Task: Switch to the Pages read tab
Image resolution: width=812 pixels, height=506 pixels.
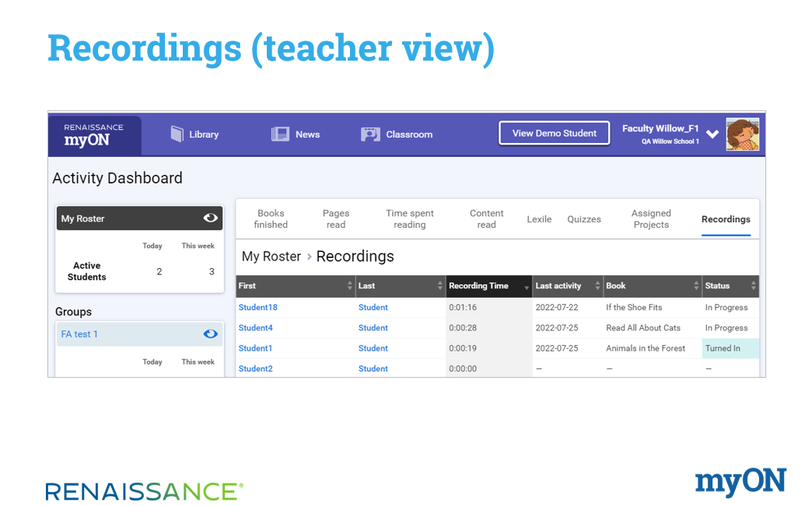Action: pos(335,219)
